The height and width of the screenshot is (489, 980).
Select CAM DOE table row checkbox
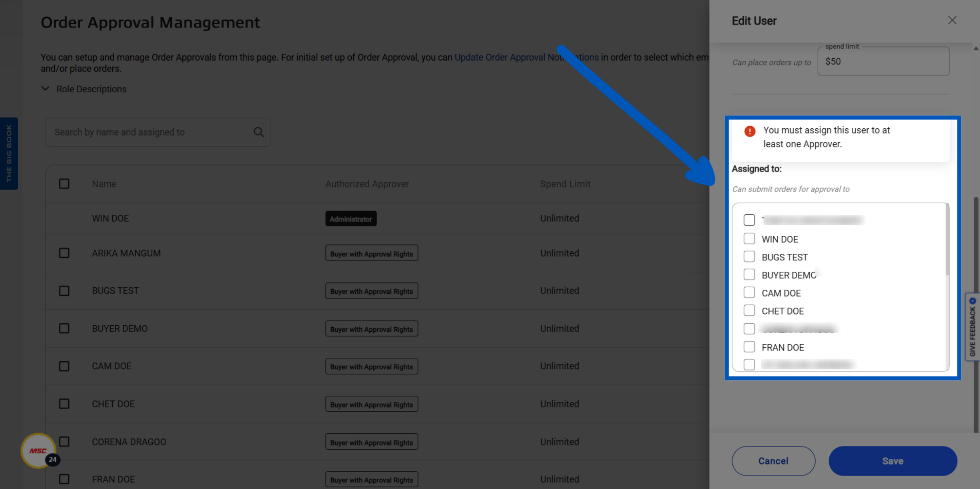pos(64,366)
